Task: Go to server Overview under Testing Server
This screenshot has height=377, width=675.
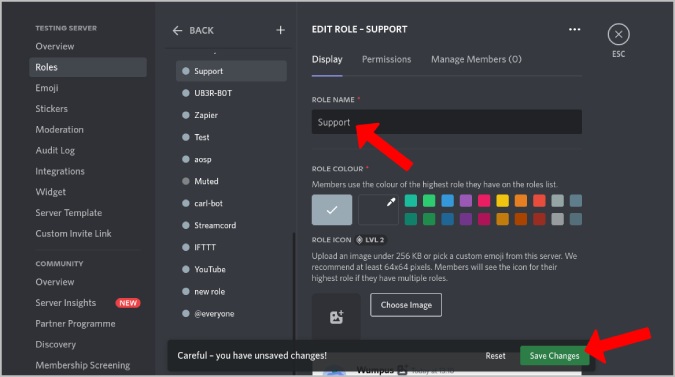Action: tap(55, 46)
